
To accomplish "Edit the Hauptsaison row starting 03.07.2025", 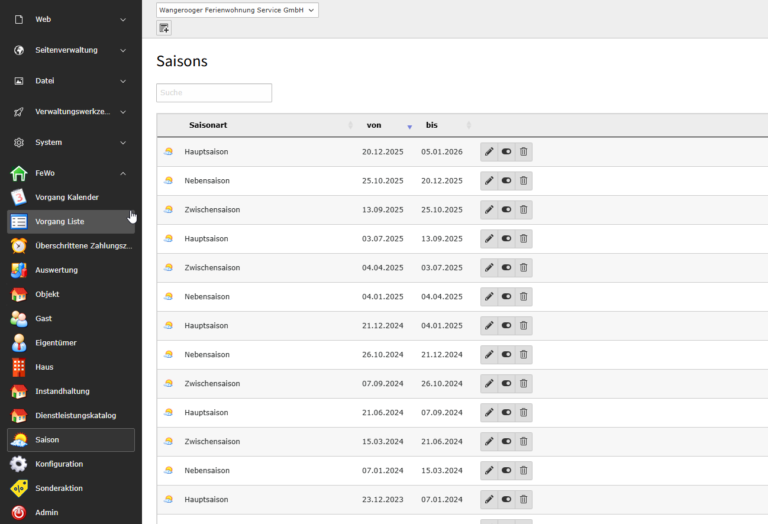I will click(489, 238).
